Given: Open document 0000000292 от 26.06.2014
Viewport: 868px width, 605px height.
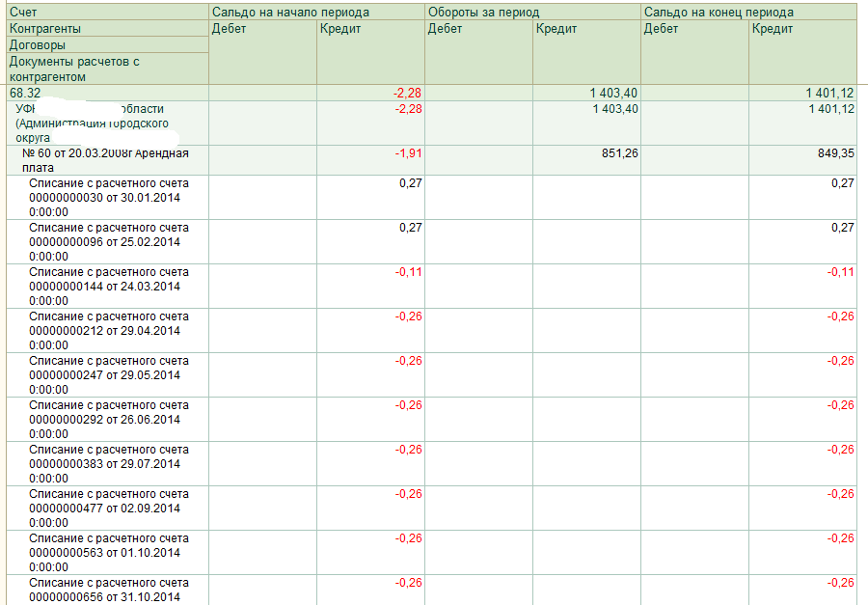Looking at the screenshot, I should pyautogui.click(x=108, y=419).
